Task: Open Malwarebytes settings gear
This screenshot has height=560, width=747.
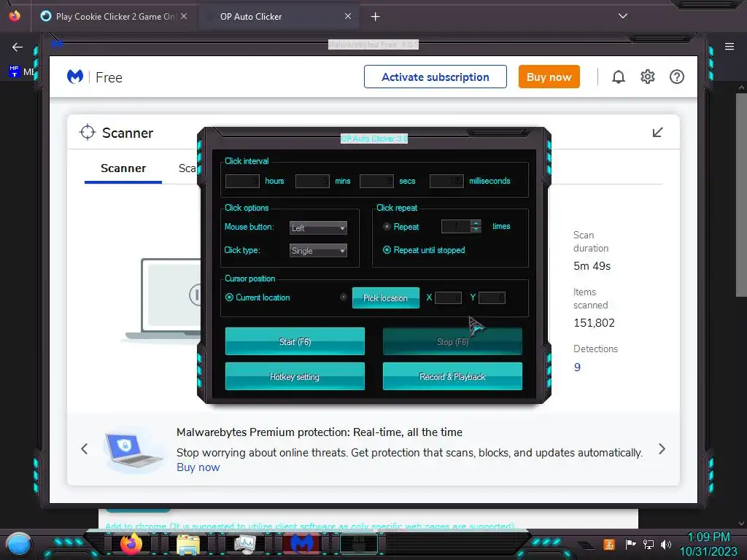Action: pos(648,77)
